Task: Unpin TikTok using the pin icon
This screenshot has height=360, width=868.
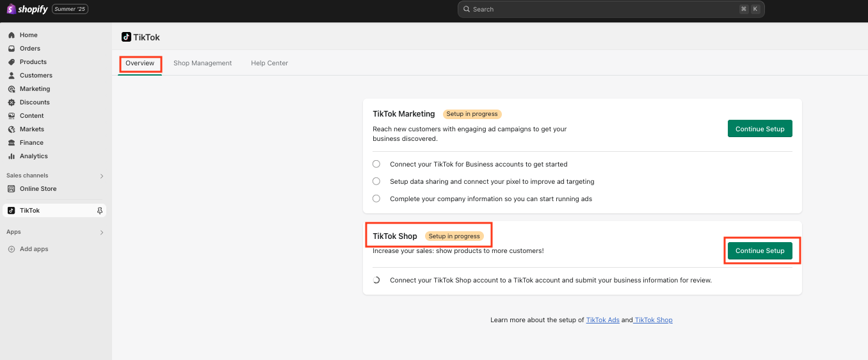Action: click(x=99, y=211)
